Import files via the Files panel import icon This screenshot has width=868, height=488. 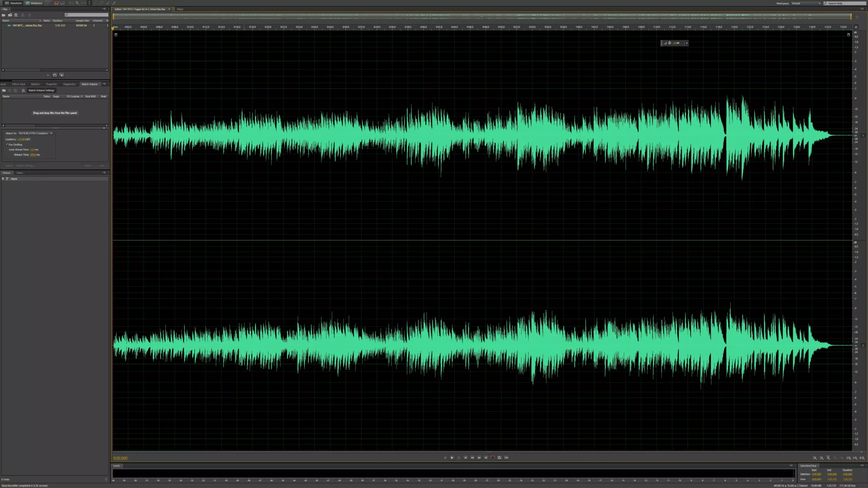(10, 15)
